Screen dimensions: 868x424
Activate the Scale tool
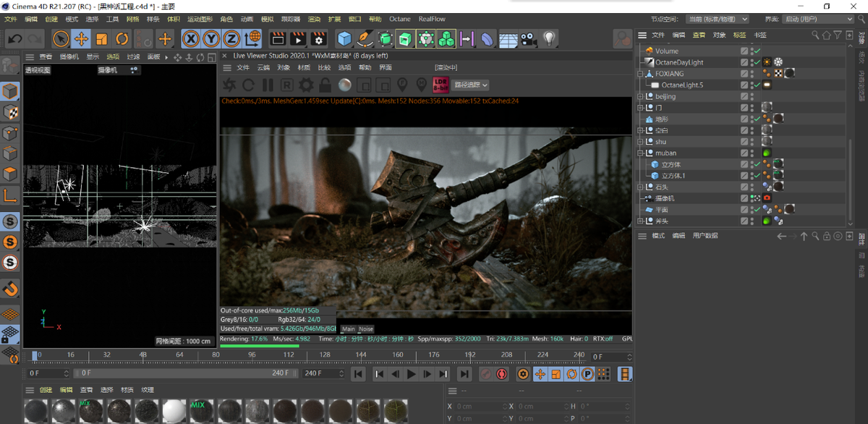102,38
